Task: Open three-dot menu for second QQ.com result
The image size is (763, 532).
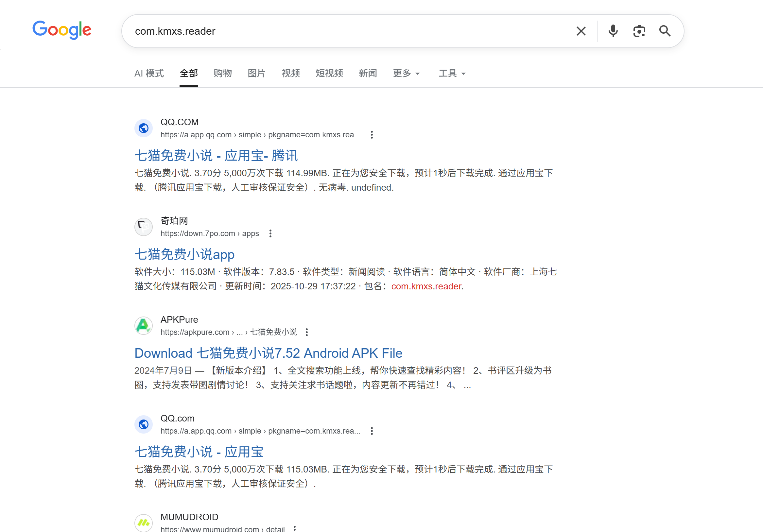Action: [372, 431]
